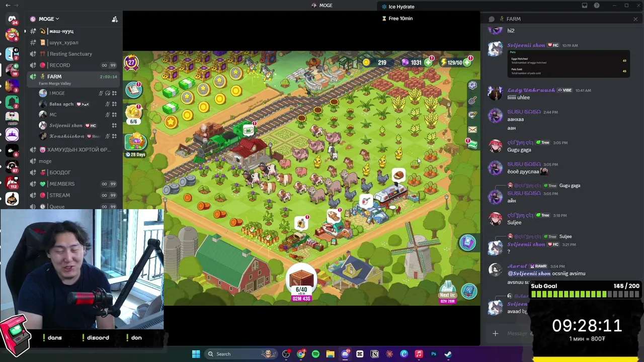
Task: Click the FARM chat panel title
Action: [513, 19]
